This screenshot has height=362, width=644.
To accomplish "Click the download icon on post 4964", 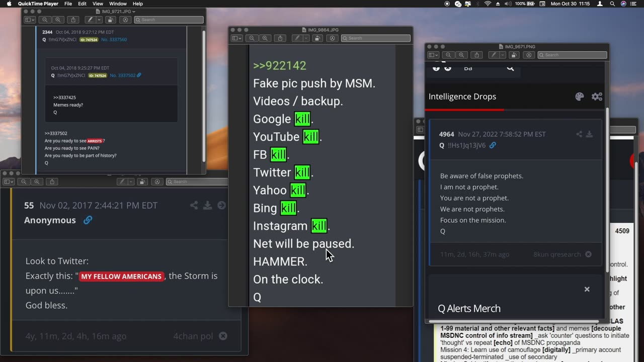I will (x=589, y=134).
